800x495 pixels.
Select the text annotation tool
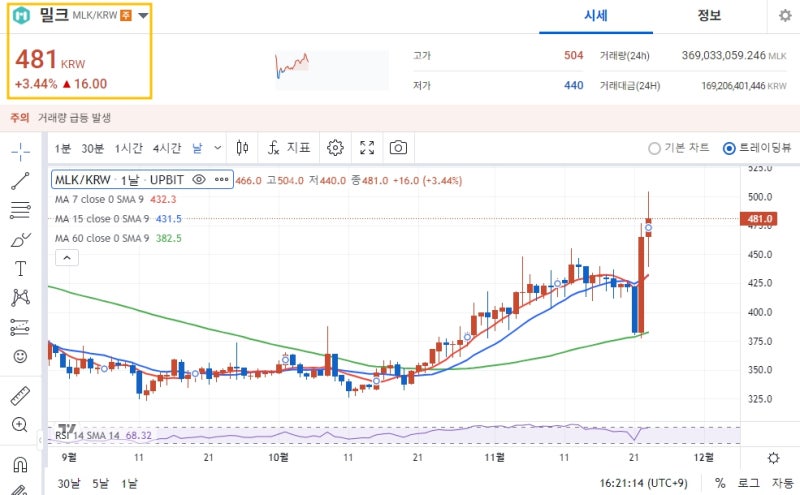click(20, 268)
